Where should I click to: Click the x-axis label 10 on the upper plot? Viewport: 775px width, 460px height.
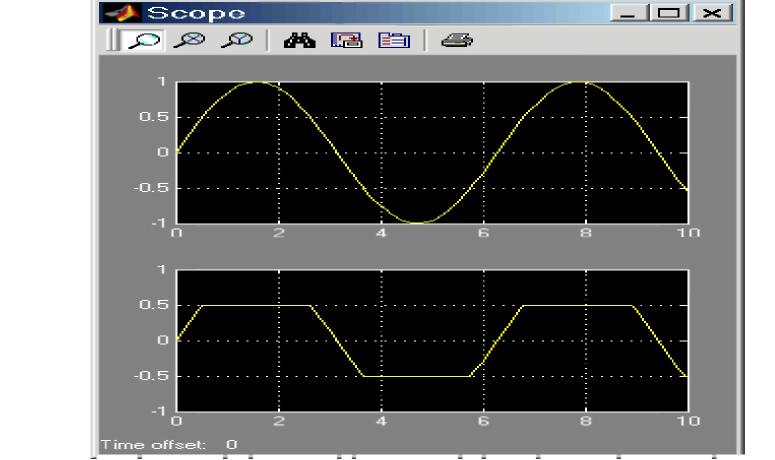pyautogui.click(x=688, y=233)
